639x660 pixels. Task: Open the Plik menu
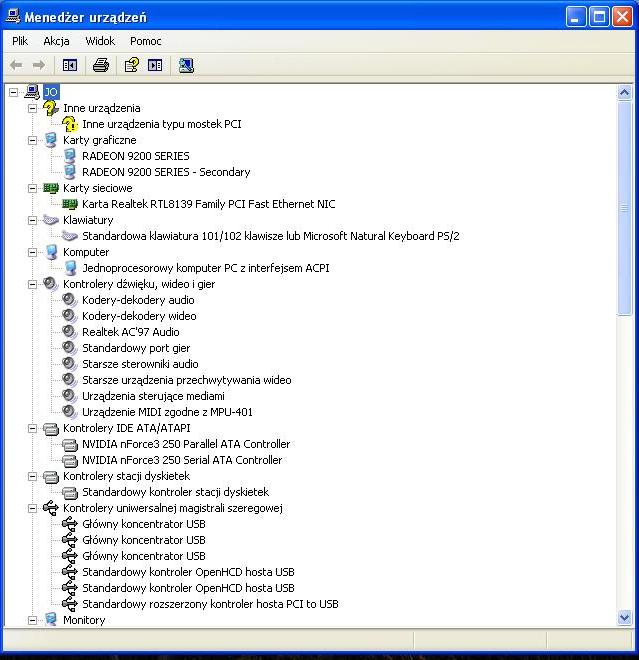(x=20, y=41)
